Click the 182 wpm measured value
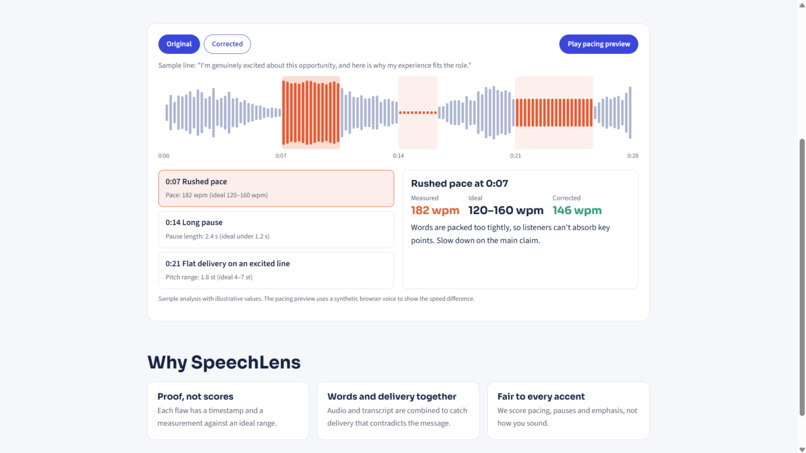Image resolution: width=806 pixels, height=453 pixels. point(435,210)
